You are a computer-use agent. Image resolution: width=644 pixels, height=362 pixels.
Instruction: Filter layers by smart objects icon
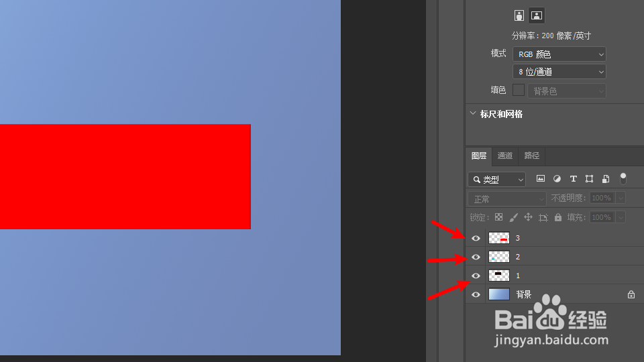pos(606,178)
